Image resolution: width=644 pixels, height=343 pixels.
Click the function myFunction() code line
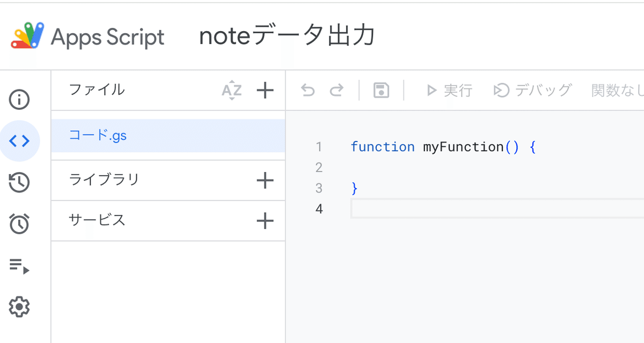click(443, 147)
